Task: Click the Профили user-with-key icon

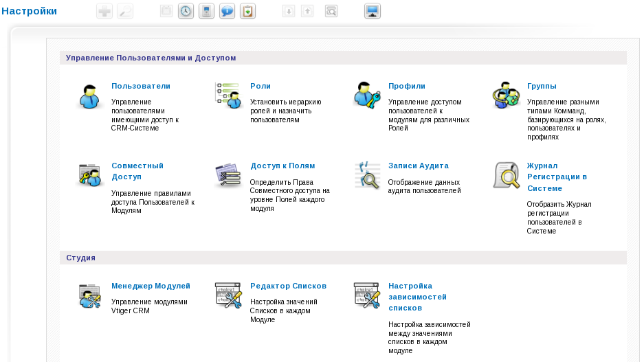Action: [x=367, y=95]
